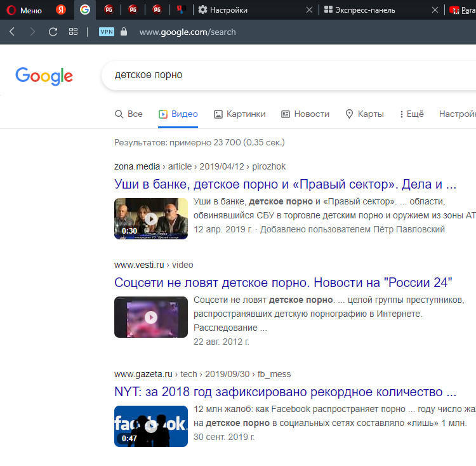Close the Экспресс-панель tab
This screenshot has height=466, width=476.
(x=435, y=10)
